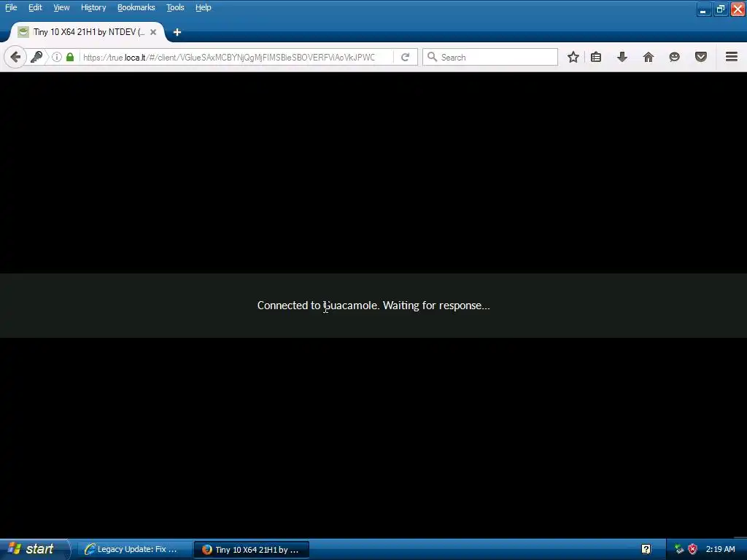The width and height of the screenshot is (747, 560).
Task: Save page to Pocket
Action: click(x=701, y=57)
